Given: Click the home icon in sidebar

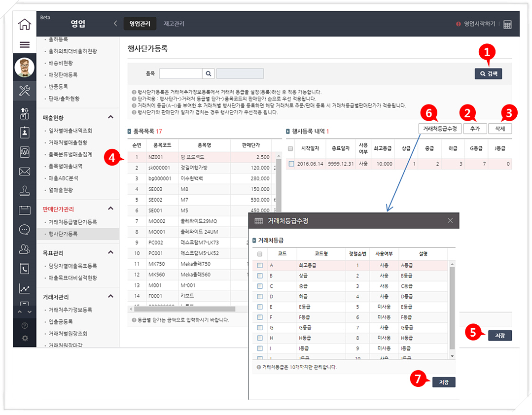Looking at the screenshot, I should tap(24, 24).
